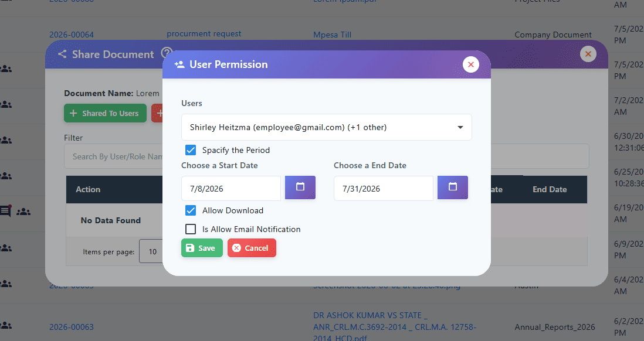Image resolution: width=644 pixels, height=341 pixels.
Task: Close the Share Document dialog
Action: point(588,54)
